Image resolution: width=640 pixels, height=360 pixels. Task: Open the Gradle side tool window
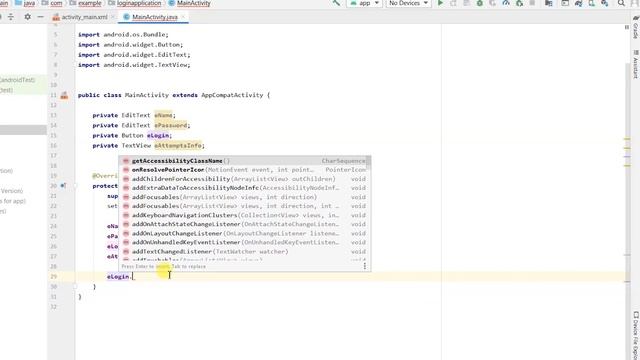636,27
